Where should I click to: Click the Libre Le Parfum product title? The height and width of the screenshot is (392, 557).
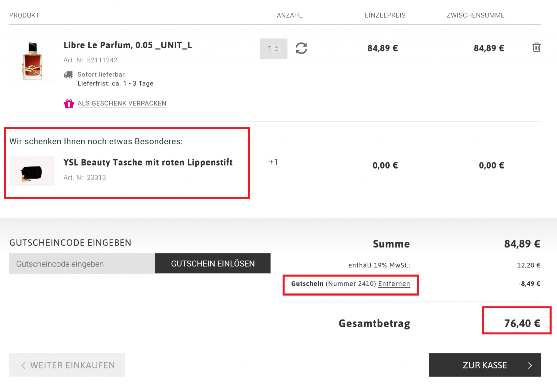(x=128, y=45)
